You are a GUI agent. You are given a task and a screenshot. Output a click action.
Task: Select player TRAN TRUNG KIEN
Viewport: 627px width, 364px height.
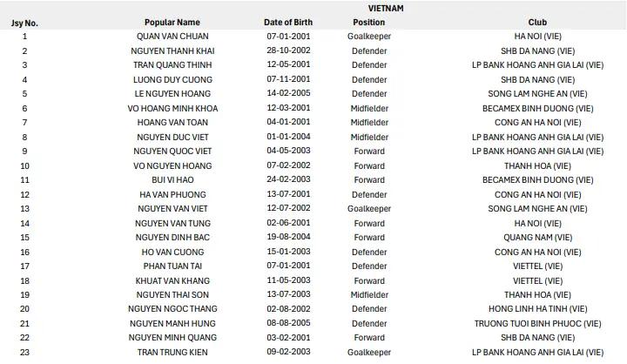(x=172, y=352)
